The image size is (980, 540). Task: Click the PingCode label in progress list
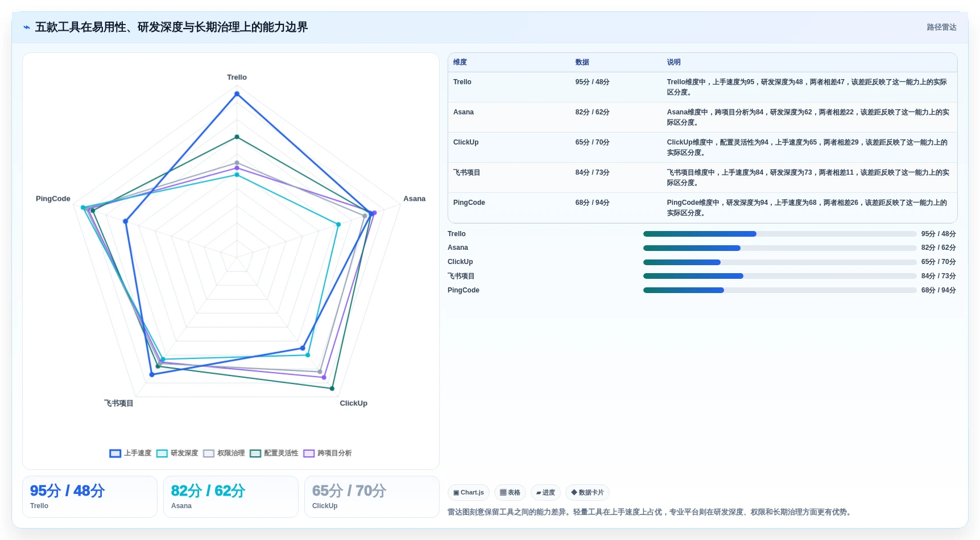pyautogui.click(x=463, y=290)
